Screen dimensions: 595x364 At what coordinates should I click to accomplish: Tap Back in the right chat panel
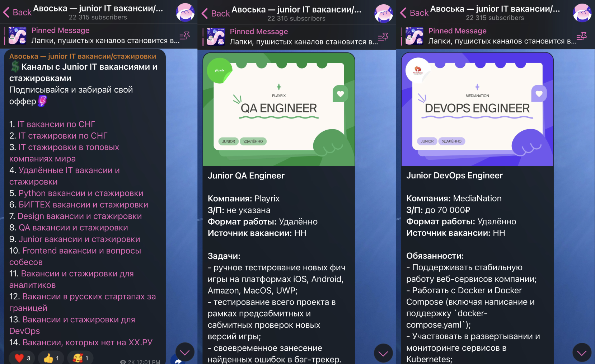414,13
